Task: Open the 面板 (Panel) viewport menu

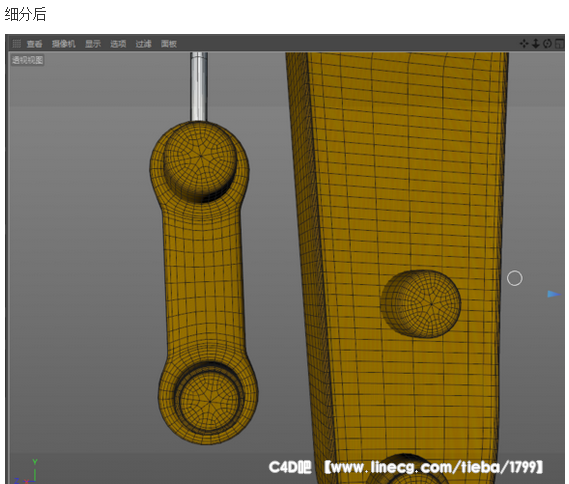Action: (169, 44)
